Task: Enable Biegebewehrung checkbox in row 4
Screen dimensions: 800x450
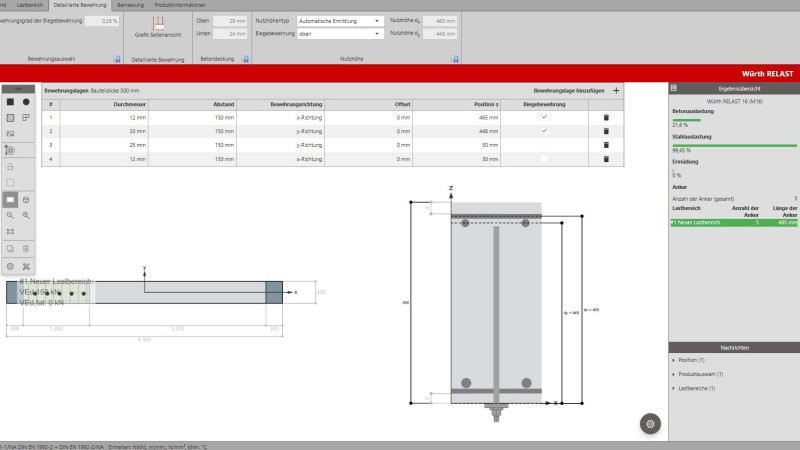Action: click(x=545, y=159)
